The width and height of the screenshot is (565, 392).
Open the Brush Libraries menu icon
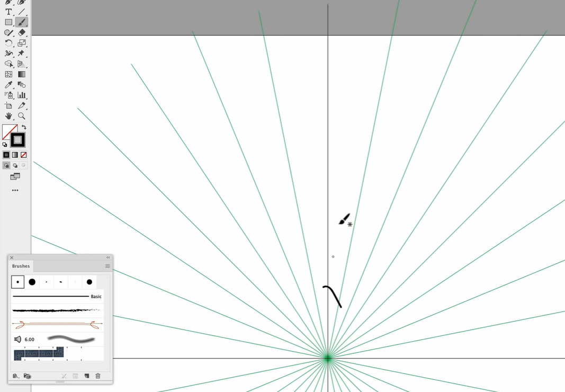pos(16,376)
